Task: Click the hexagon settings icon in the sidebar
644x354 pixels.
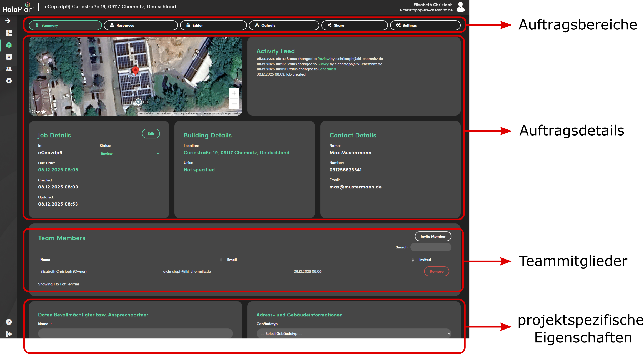Action: coord(9,81)
